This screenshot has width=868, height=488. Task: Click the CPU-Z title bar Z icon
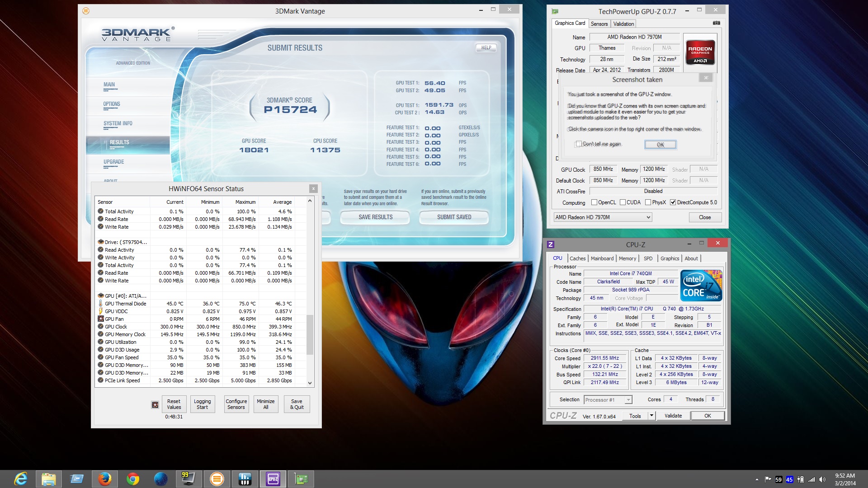pos(551,244)
